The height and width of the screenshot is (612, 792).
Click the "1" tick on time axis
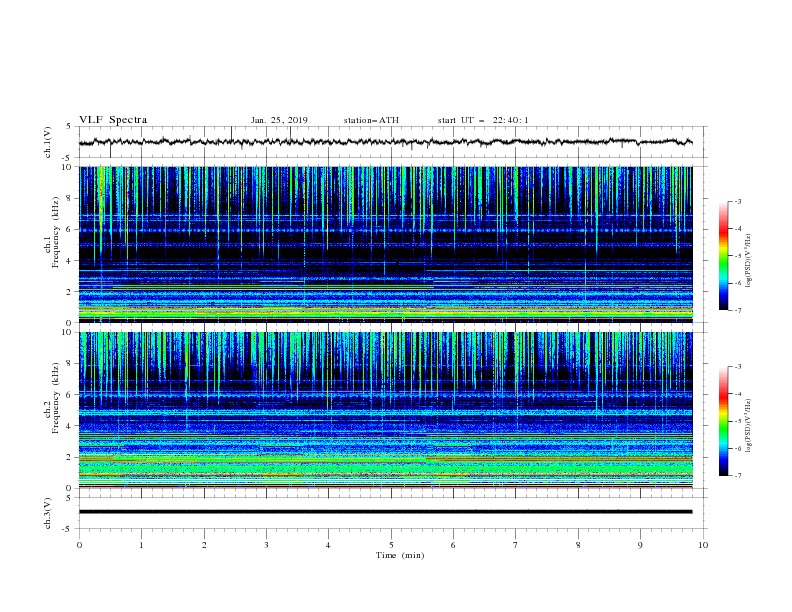pos(141,545)
